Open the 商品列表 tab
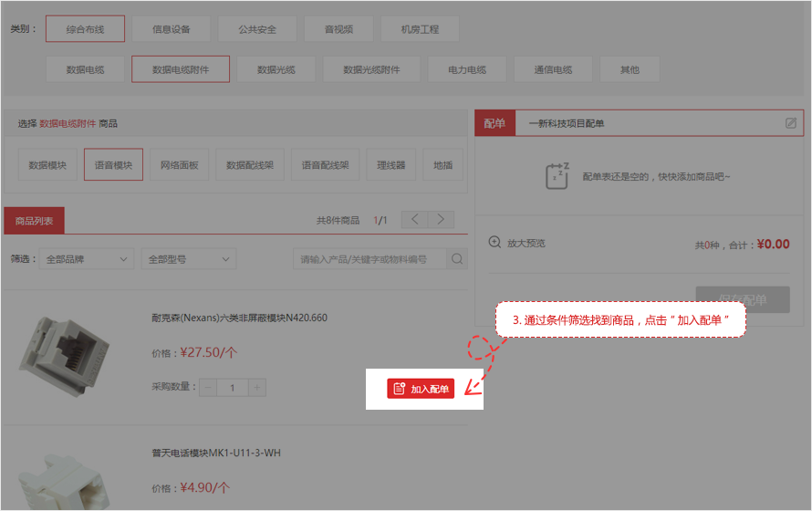The height and width of the screenshot is (511, 812). click(x=35, y=221)
